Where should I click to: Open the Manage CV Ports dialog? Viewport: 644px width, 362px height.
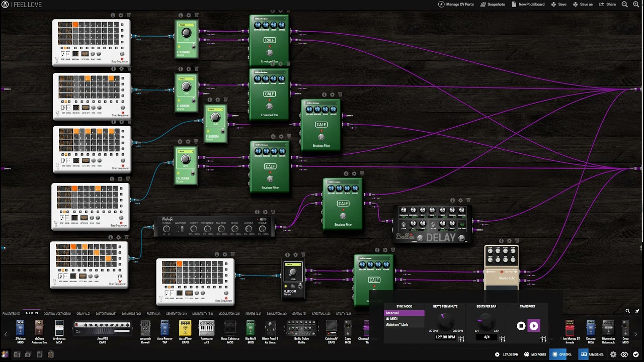[456, 5]
